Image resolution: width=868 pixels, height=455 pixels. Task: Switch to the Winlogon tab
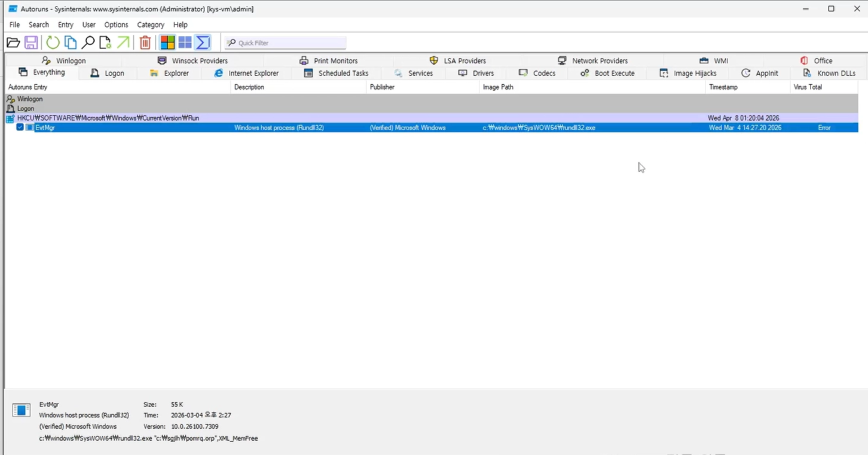pos(64,60)
